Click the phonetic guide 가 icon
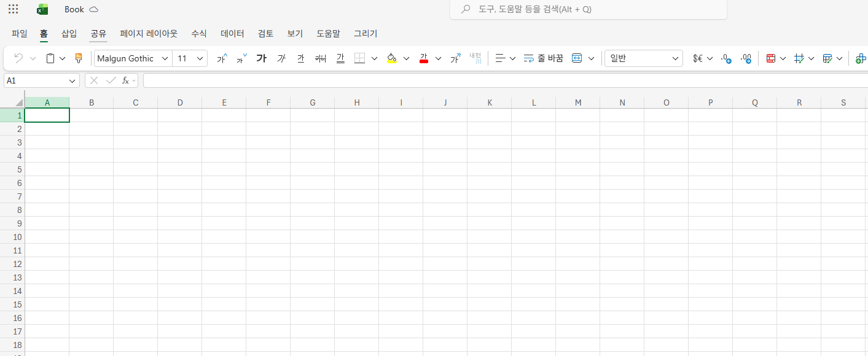The image size is (868, 356). pyautogui.click(x=455, y=58)
